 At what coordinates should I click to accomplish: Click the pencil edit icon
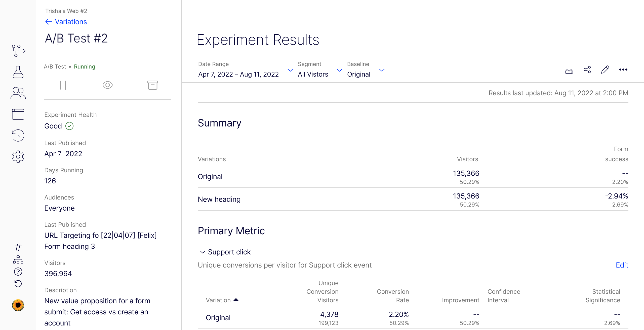pyautogui.click(x=605, y=70)
